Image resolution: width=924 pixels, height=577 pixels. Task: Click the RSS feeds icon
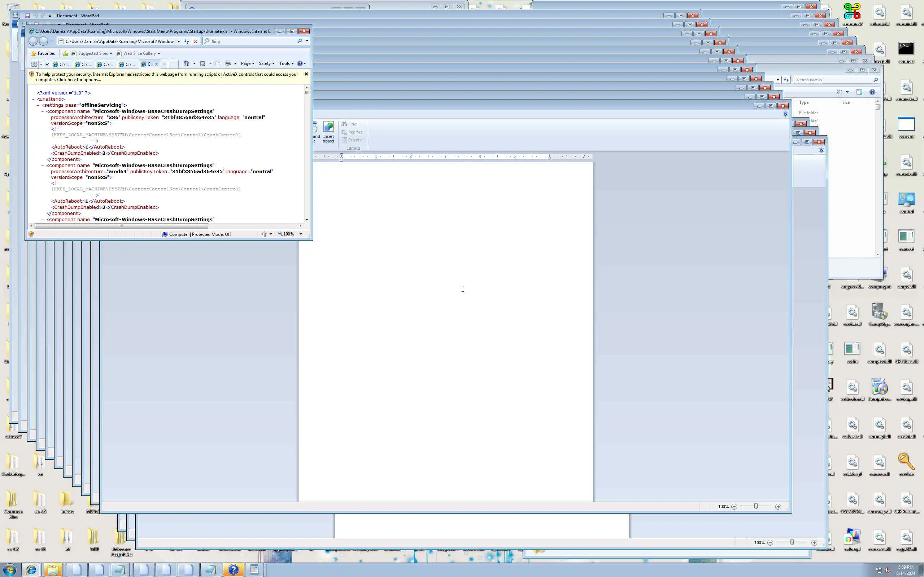click(203, 64)
